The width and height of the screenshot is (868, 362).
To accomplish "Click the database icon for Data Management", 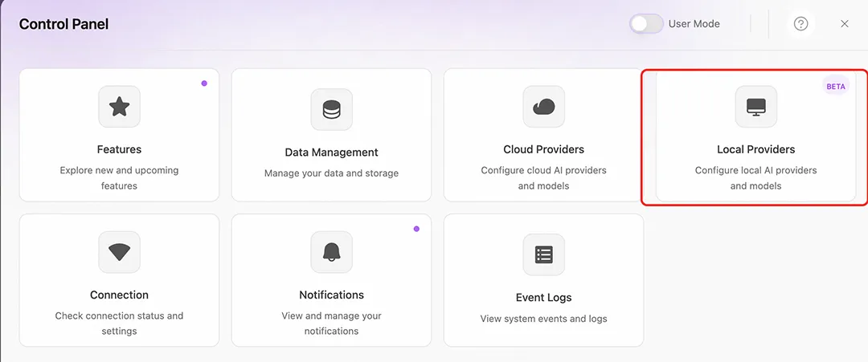I will pos(331,109).
